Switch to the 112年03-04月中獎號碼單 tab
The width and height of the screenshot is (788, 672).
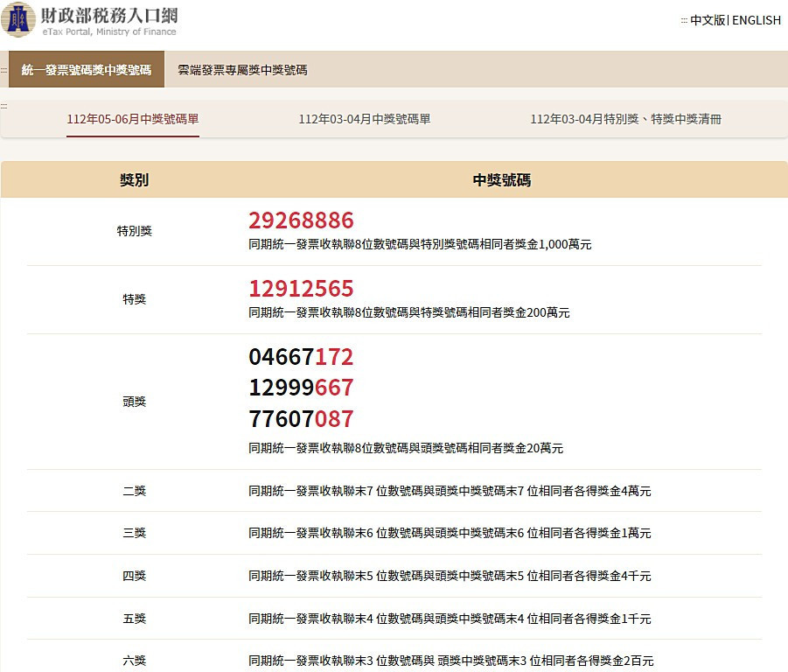(x=365, y=120)
